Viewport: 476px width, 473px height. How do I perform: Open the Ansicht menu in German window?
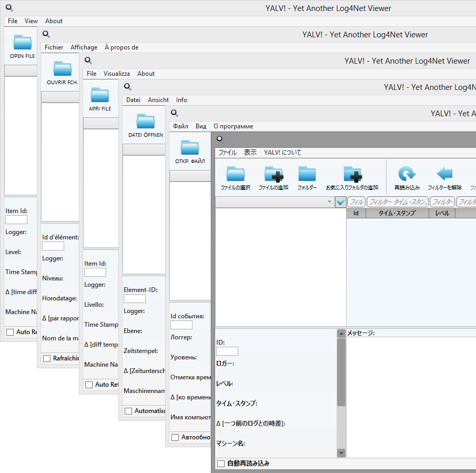[158, 100]
